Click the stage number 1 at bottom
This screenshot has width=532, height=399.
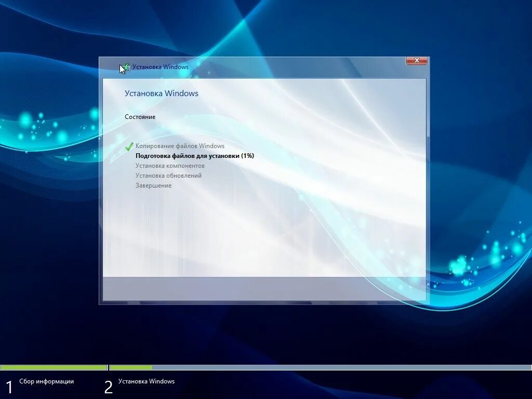pos(9,388)
